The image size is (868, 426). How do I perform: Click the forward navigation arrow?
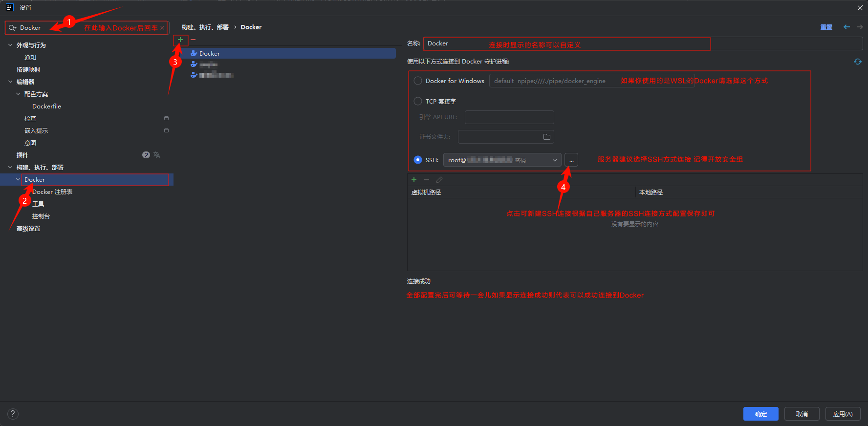(860, 27)
